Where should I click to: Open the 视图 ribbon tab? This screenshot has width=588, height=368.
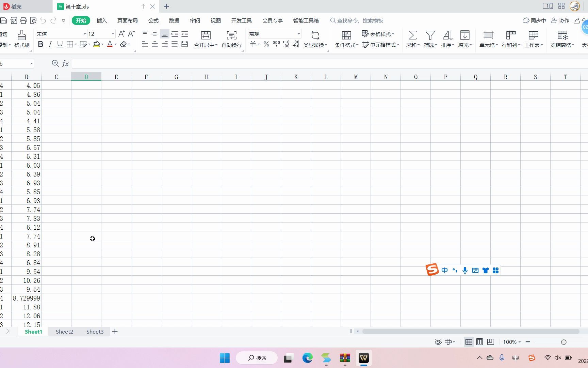(216, 20)
